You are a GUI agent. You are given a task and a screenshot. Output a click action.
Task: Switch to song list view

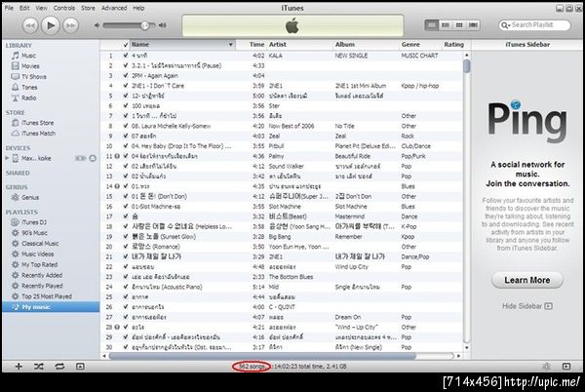[431, 25]
